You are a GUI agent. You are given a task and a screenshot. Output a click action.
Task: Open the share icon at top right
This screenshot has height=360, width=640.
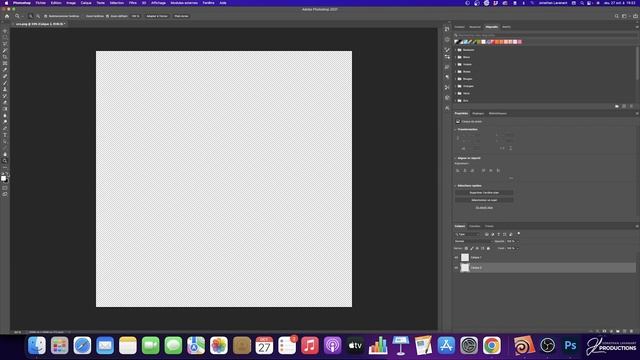pos(635,16)
